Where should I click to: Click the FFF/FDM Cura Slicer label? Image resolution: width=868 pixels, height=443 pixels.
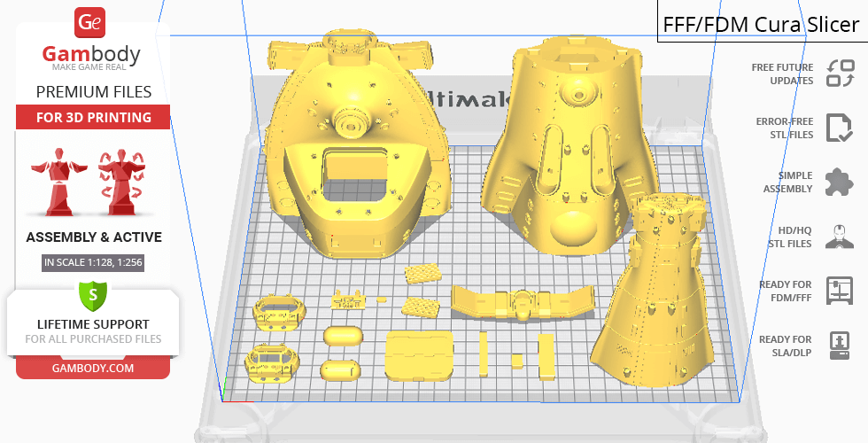pos(762,24)
